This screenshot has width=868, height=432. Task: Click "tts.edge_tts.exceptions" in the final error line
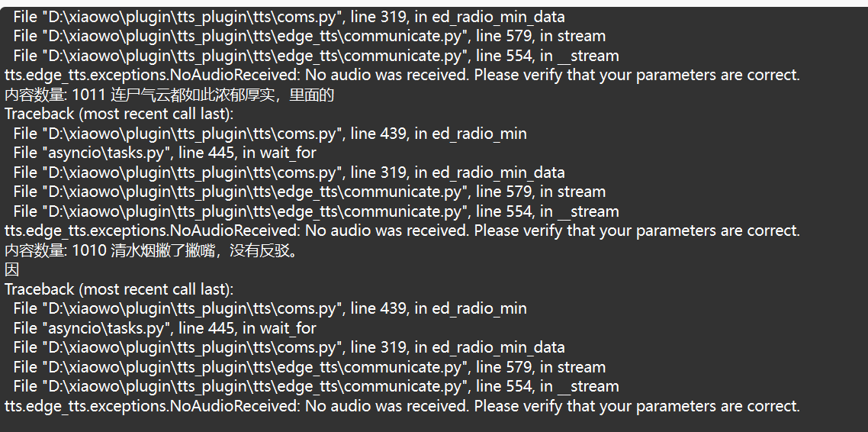point(87,406)
